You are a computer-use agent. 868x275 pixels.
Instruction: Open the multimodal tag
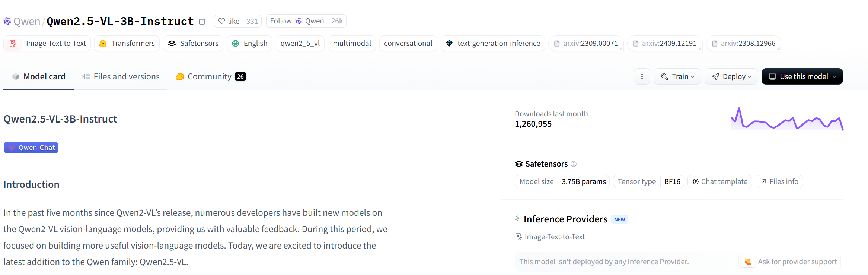352,43
